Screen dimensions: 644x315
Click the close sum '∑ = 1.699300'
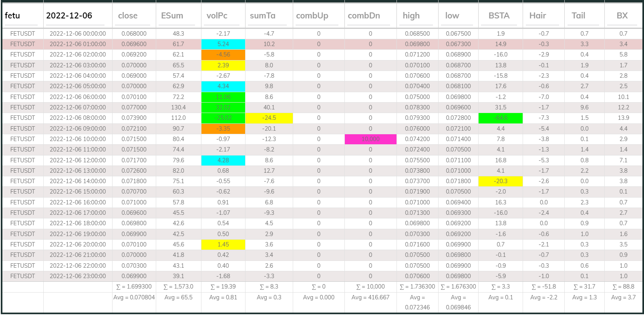[134, 287]
